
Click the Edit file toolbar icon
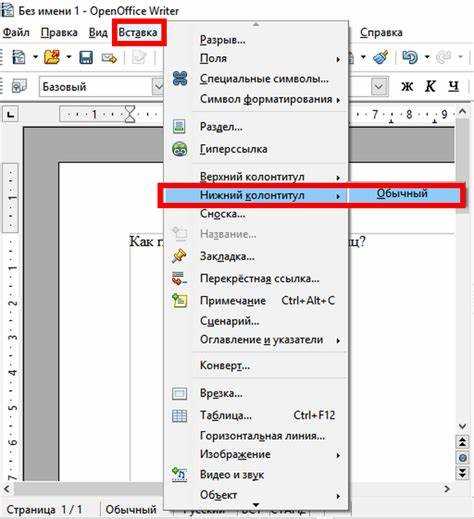(x=139, y=57)
